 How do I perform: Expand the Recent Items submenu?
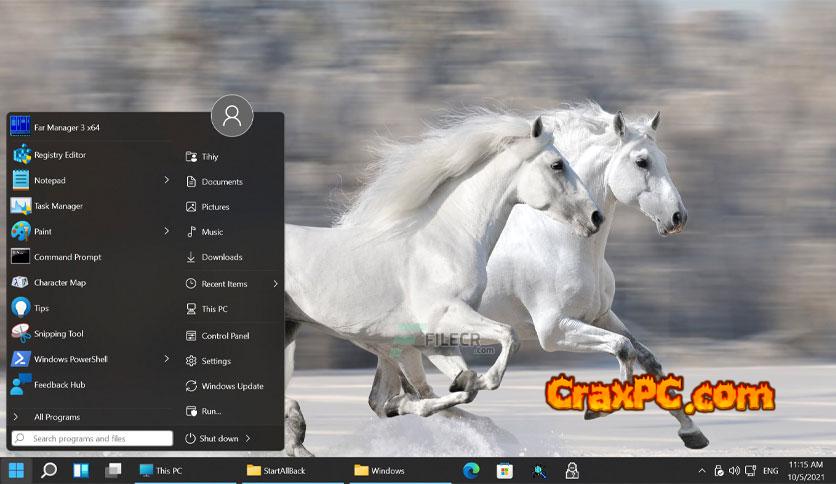tap(275, 284)
